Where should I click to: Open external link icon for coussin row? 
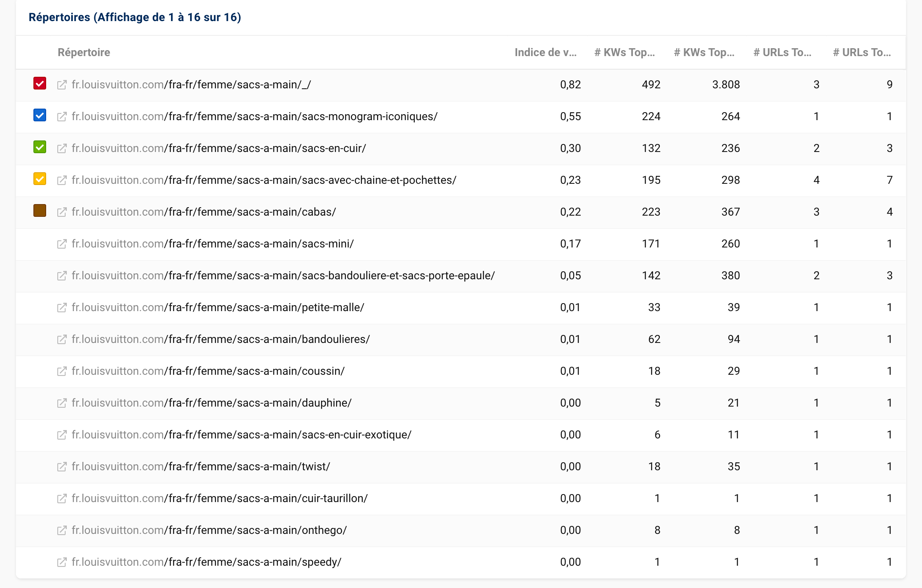62,371
